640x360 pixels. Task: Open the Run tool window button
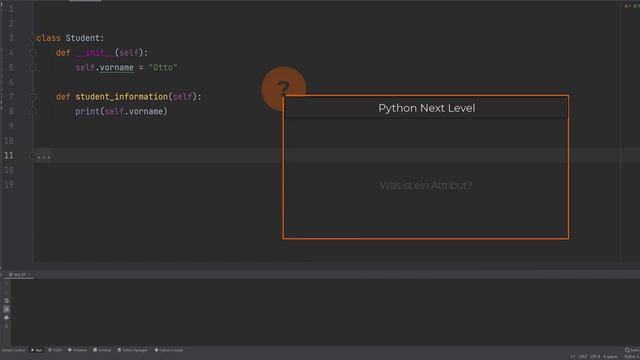click(x=37, y=350)
